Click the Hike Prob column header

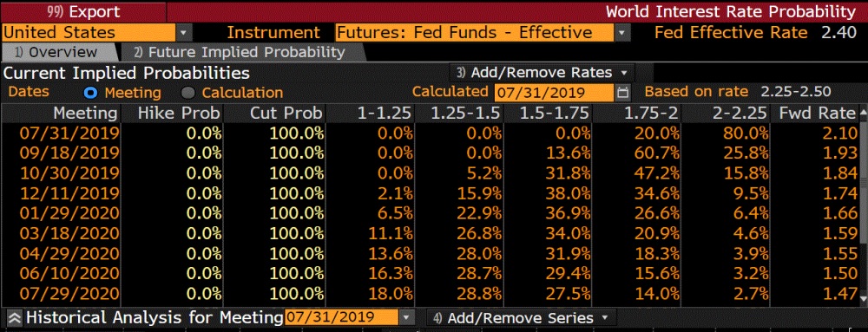click(172, 114)
